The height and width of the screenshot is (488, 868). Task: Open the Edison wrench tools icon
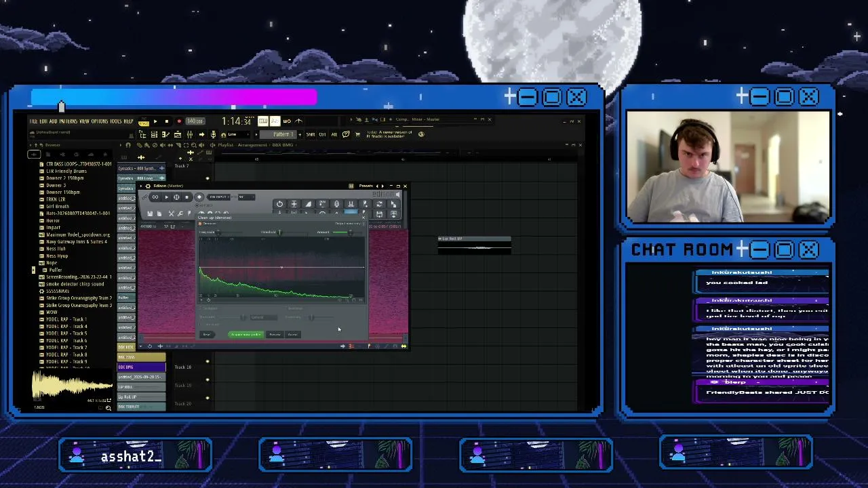coord(180,213)
